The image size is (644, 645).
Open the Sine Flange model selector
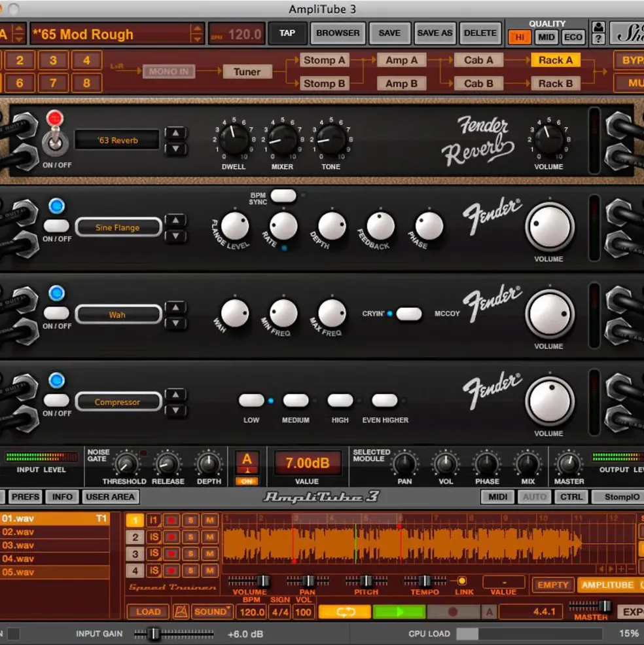tap(118, 227)
